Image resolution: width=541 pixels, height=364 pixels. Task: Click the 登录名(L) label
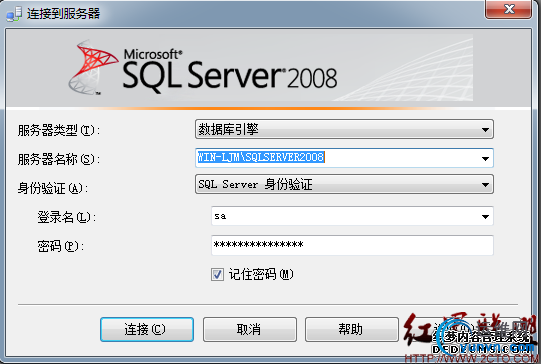pyautogui.click(x=66, y=217)
